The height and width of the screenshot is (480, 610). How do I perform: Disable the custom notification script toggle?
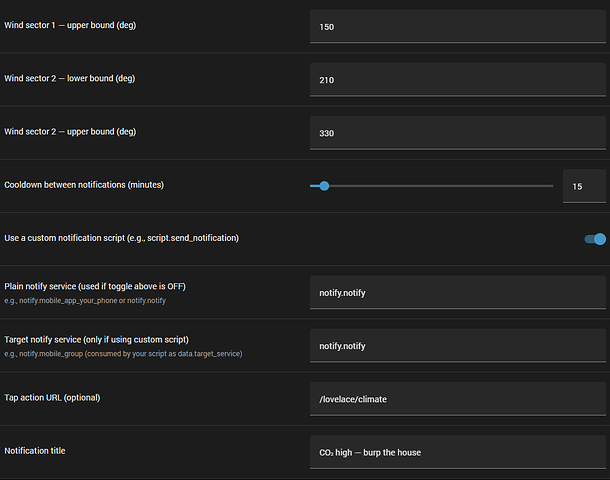tap(595, 239)
